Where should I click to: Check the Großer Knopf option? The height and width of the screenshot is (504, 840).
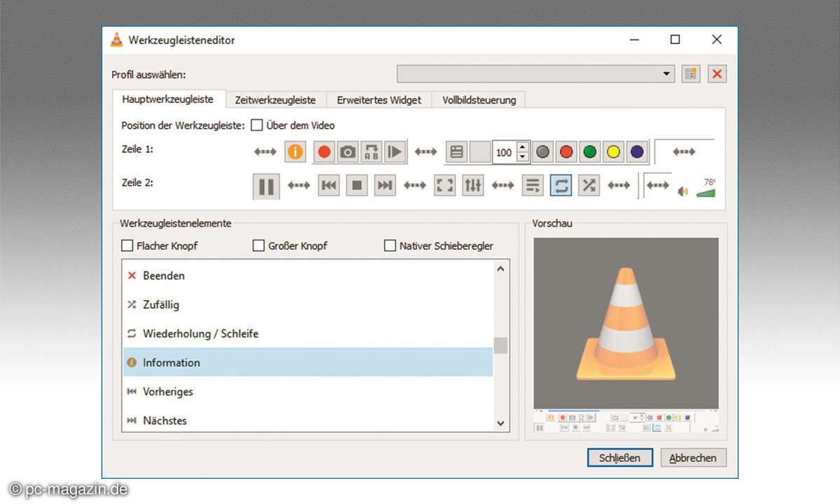(x=258, y=246)
